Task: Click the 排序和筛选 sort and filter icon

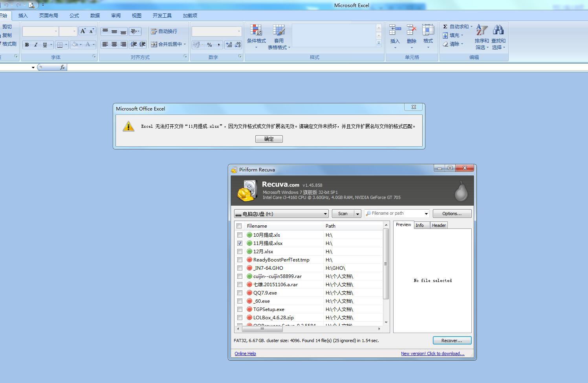Action: pos(482,30)
